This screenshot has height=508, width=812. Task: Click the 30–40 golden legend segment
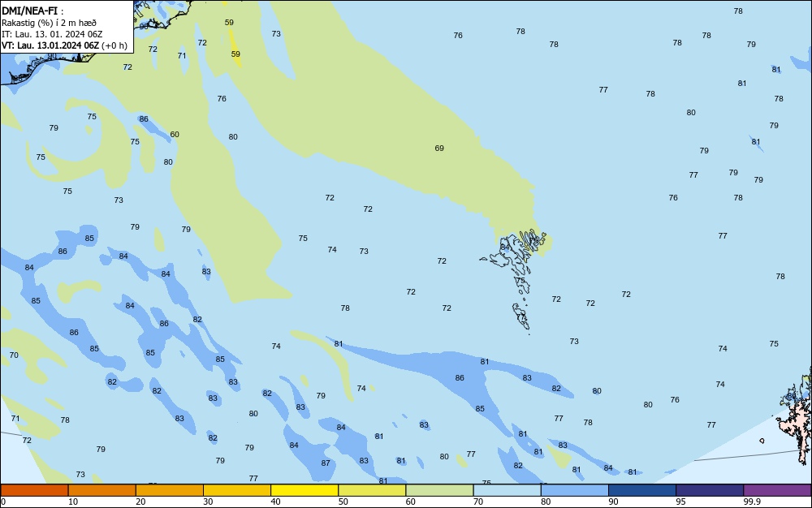click(237, 490)
